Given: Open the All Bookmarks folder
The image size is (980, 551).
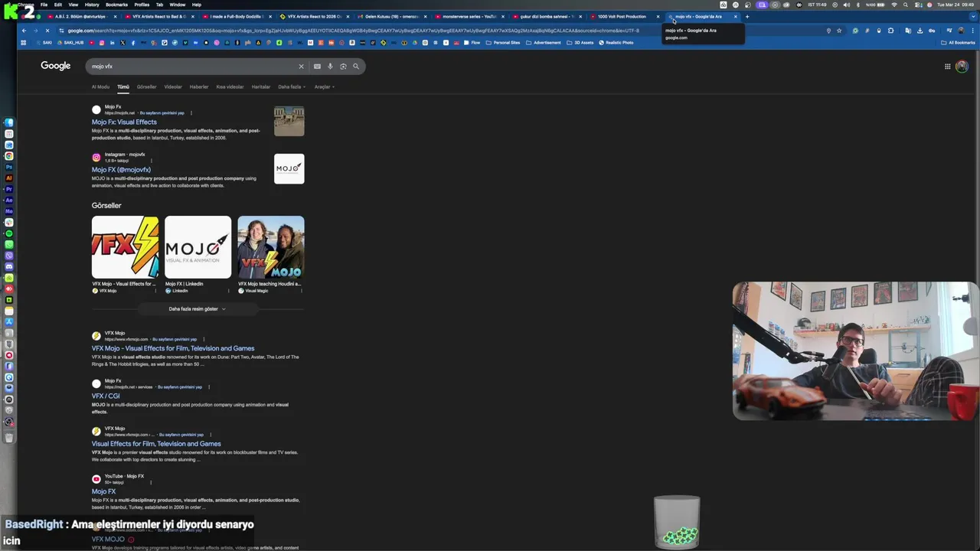Looking at the screenshot, I should pos(958,43).
